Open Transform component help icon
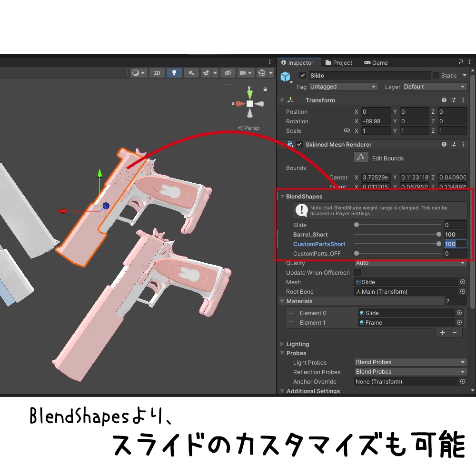The image size is (476, 476). click(x=444, y=100)
